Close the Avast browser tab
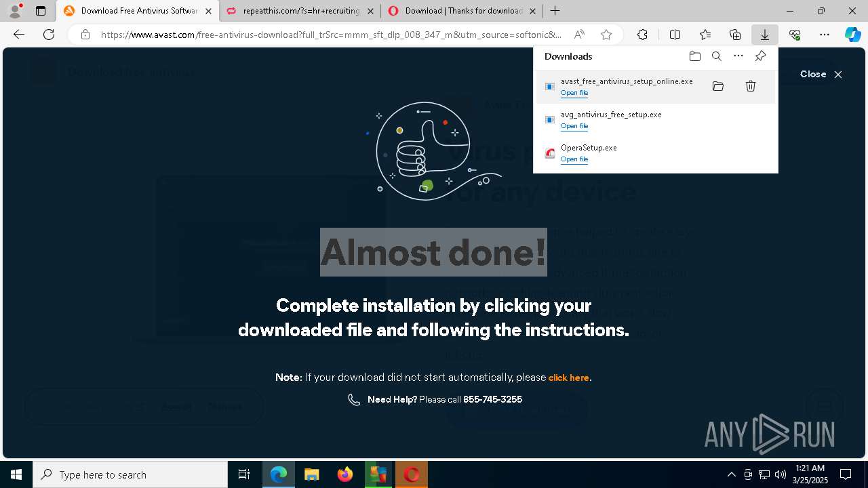The image size is (868, 488). click(208, 11)
